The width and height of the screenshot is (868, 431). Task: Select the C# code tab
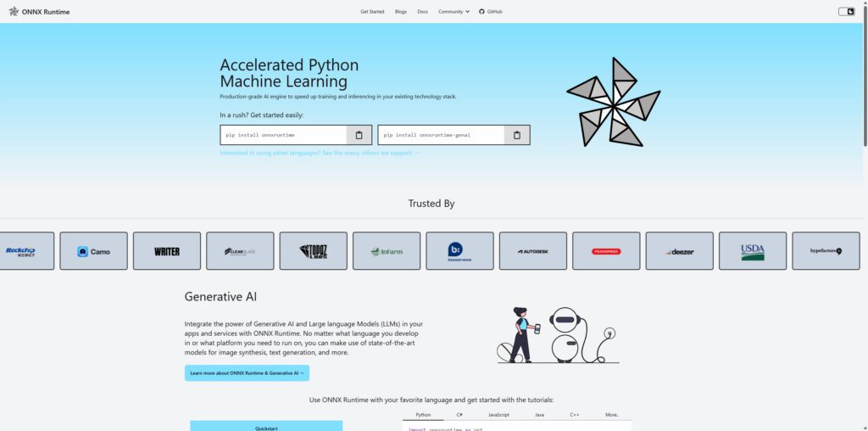pos(459,415)
